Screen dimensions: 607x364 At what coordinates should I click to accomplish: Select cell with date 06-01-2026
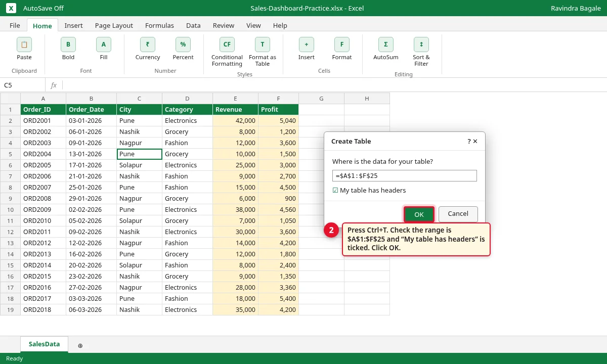tap(91, 131)
